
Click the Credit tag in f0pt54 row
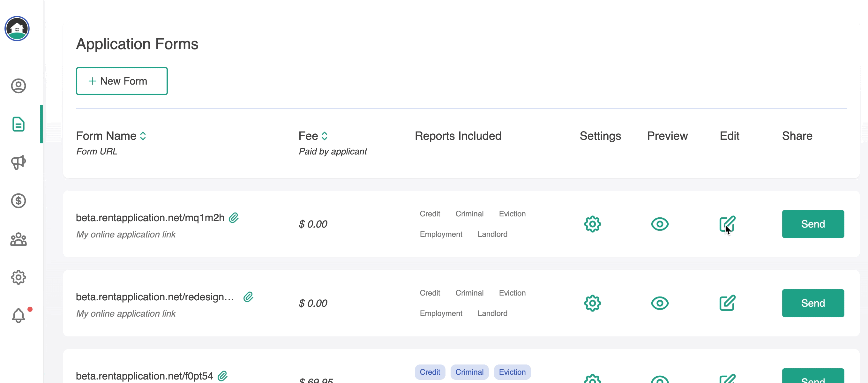click(x=430, y=372)
